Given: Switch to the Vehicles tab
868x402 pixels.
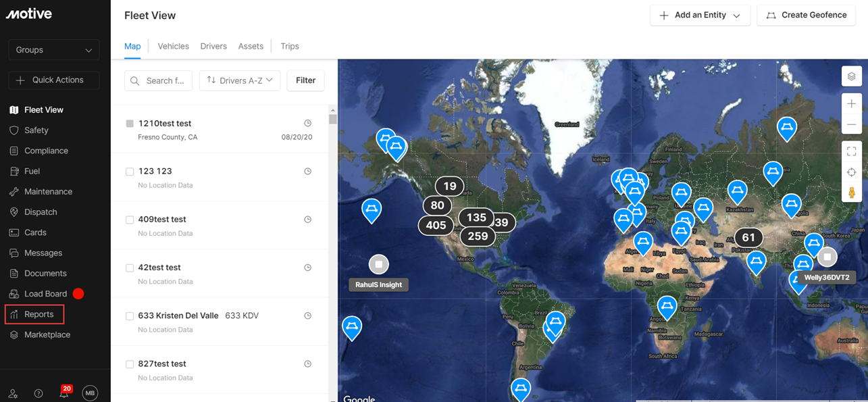Looking at the screenshot, I should point(173,46).
